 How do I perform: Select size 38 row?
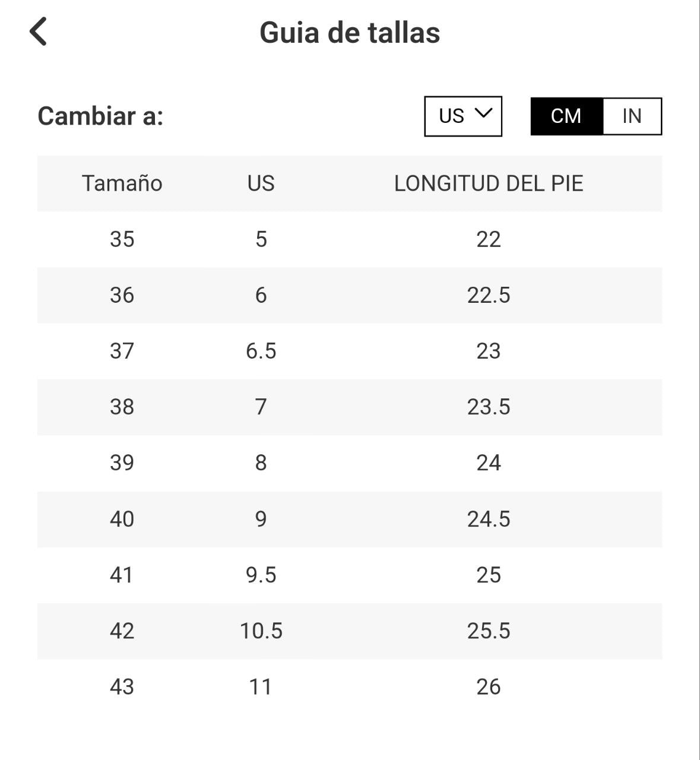pos(122,407)
